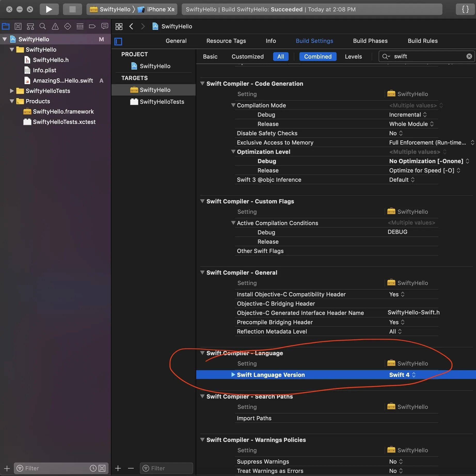
Task: Show only recent files in navigator
Action: point(93,468)
